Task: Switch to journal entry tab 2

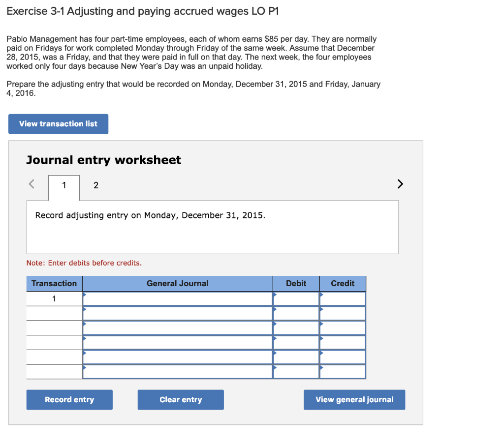Action: (96, 185)
